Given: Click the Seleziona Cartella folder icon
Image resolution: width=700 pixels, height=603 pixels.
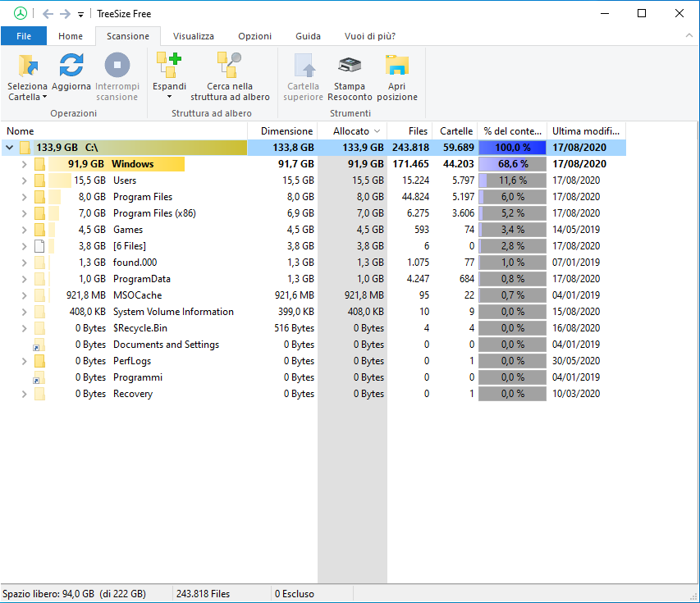Looking at the screenshot, I should click(28, 66).
